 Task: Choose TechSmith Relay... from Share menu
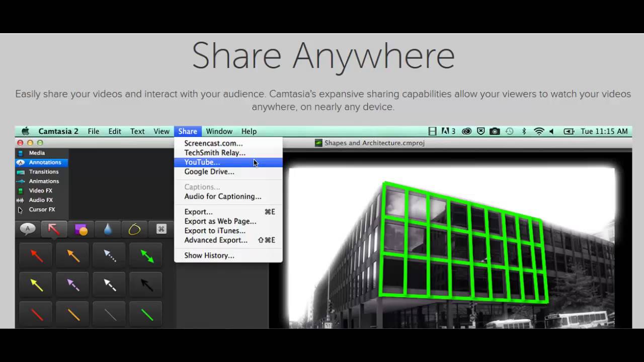228,153
